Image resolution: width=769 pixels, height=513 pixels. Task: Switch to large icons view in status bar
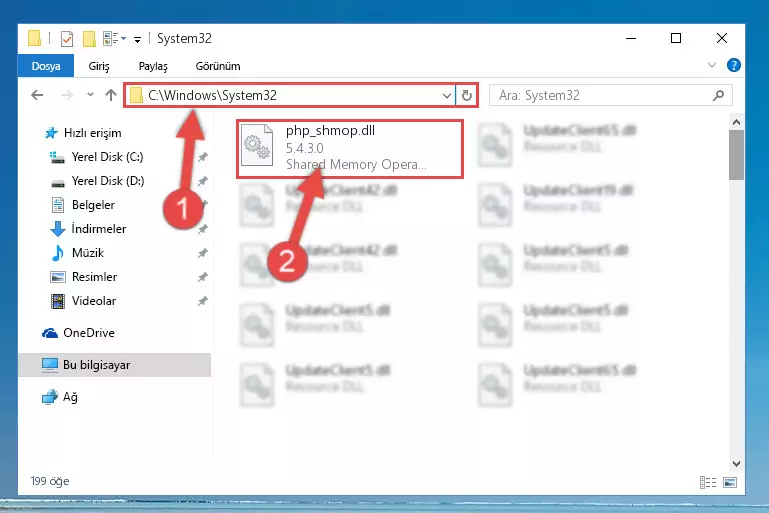pos(730,483)
